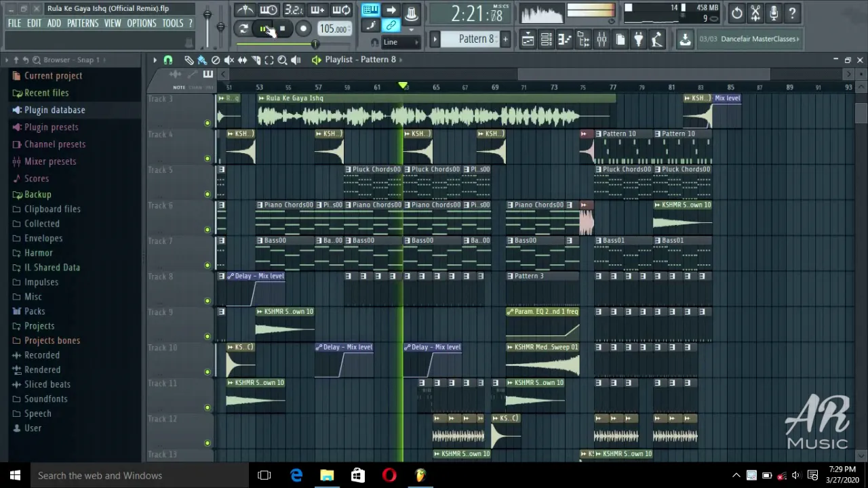Screen dimensions: 868x488
Task: Open the ADD menu
Action: click(54, 24)
